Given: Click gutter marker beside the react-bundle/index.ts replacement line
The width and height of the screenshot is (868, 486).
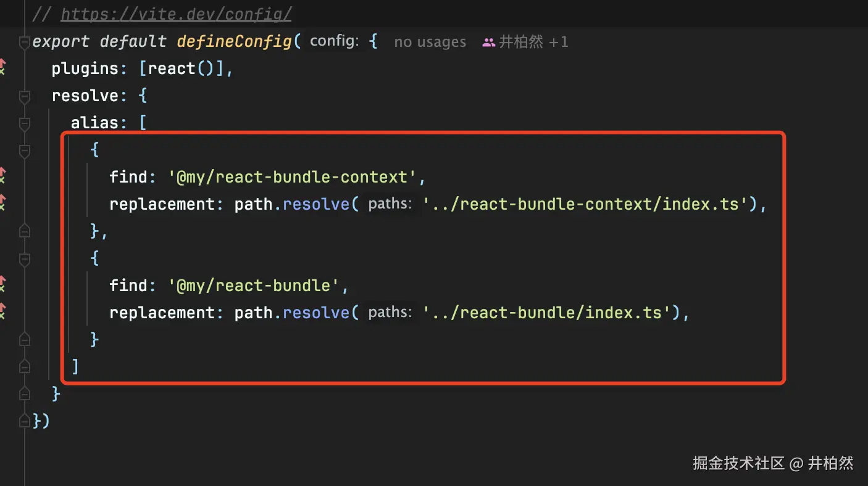Looking at the screenshot, I should tap(2, 311).
